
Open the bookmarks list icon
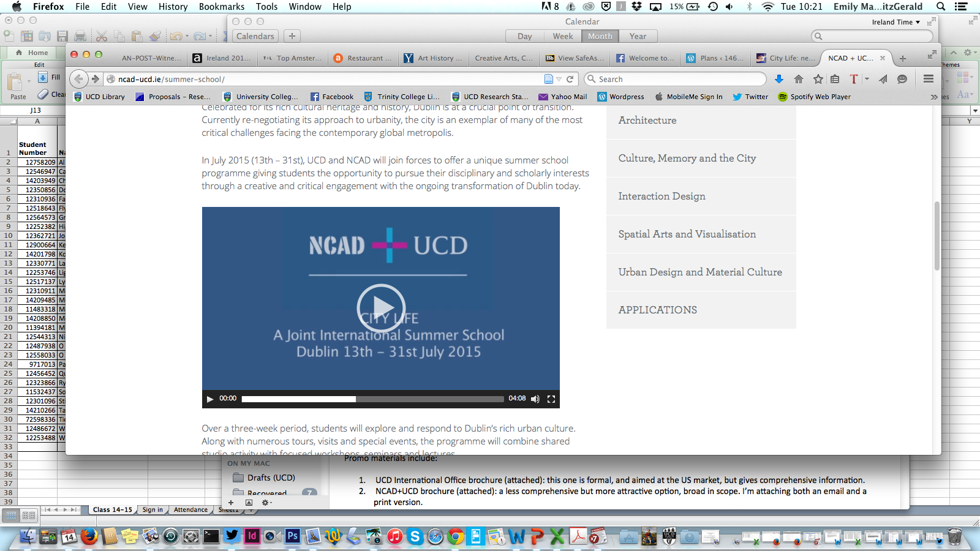[x=835, y=79]
